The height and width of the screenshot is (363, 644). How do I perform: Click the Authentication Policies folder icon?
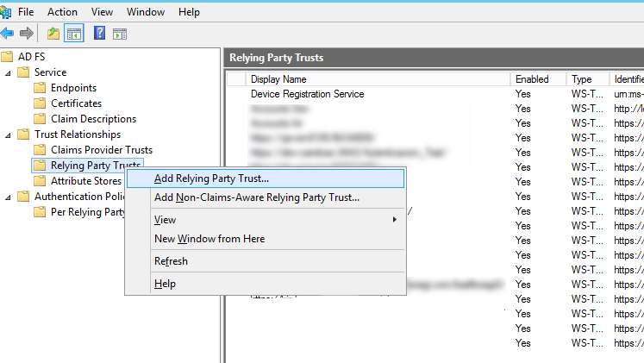(x=23, y=197)
